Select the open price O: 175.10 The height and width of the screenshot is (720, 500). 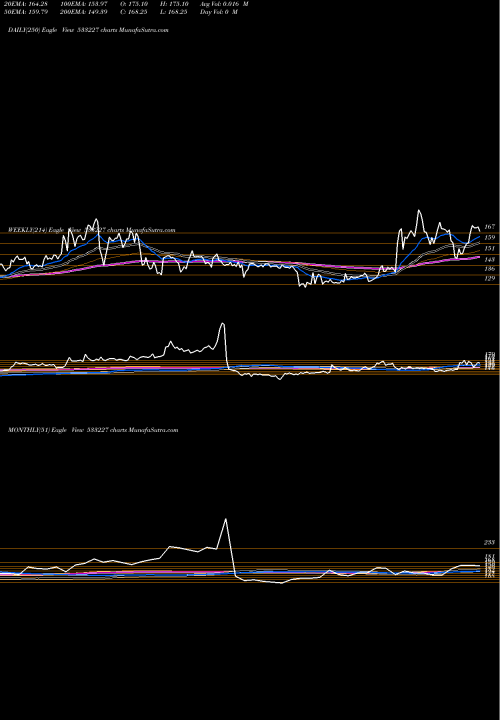pyautogui.click(x=135, y=4)
